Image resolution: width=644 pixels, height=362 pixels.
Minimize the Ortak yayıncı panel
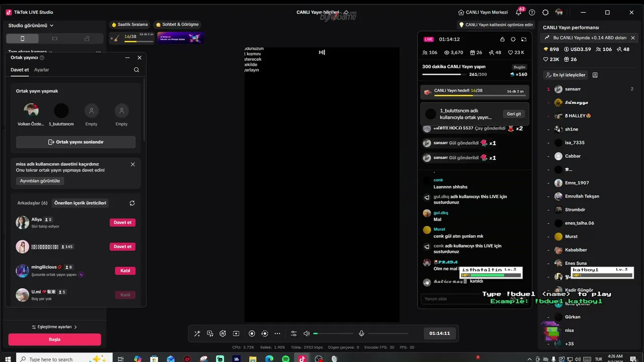click(x=127, y=58)
